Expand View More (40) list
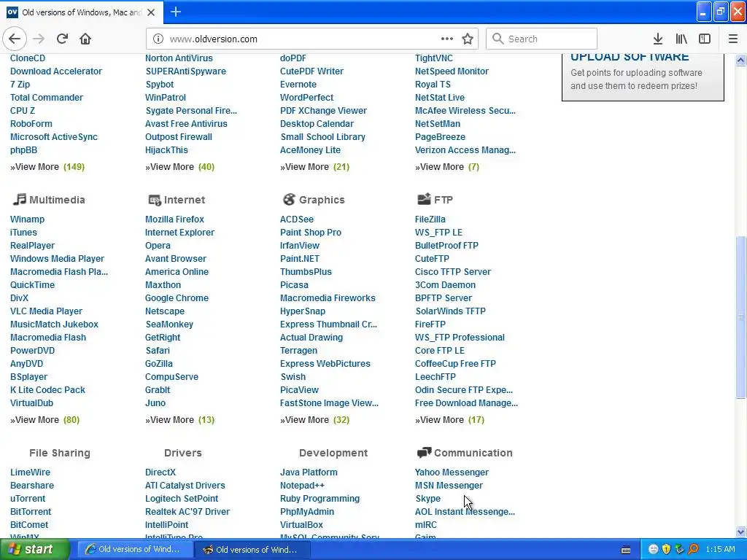This screenshot has height=560, width=747. (179, 167)
